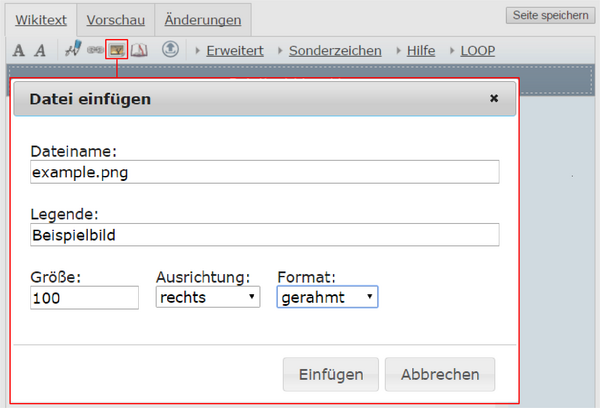Insert reference book icon
The image size is (600, 408).
[x=139, y=50]
